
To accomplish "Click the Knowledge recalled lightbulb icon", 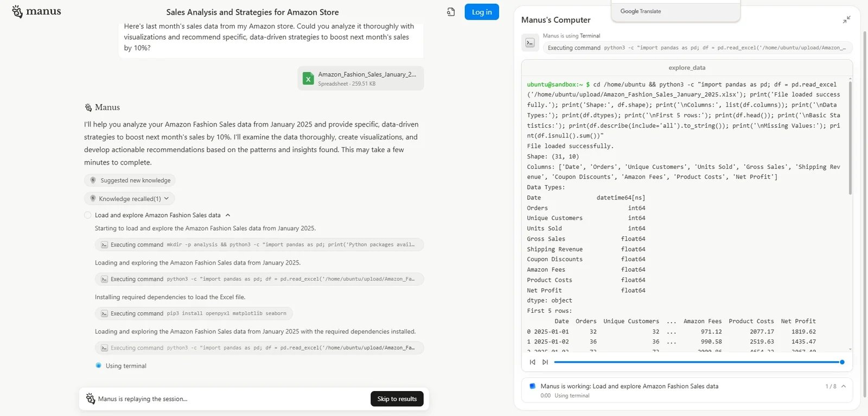I will [x=93, y=199].
